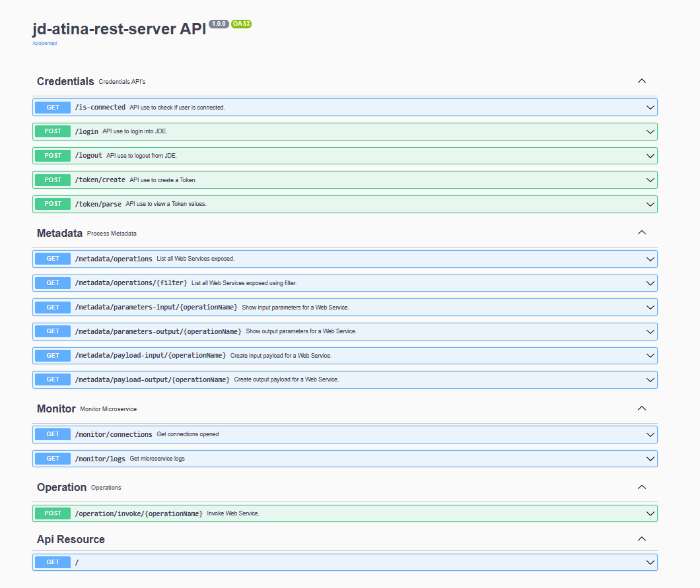
Task: Click the Credentials section heading
Action: tap(65, 82)
